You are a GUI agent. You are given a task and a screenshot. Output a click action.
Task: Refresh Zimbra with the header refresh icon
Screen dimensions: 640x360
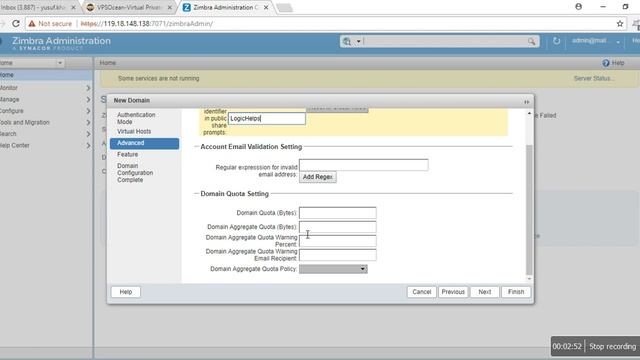point(556,41)
